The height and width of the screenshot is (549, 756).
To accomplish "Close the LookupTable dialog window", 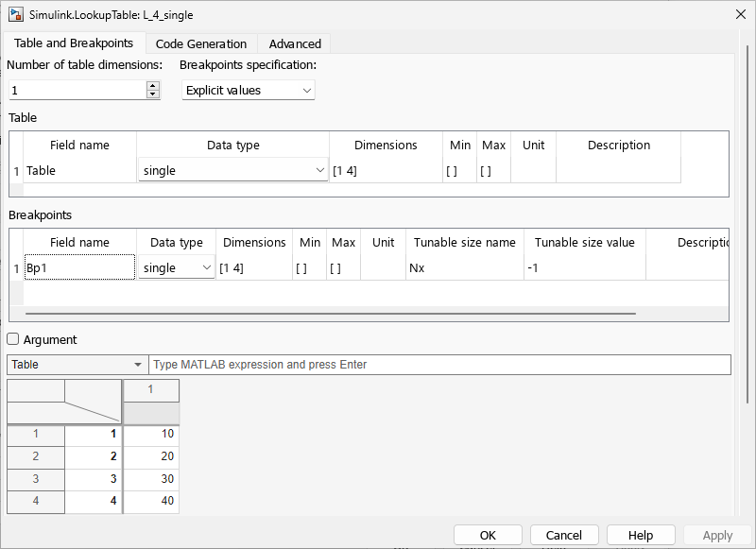I will click(738, 15).
